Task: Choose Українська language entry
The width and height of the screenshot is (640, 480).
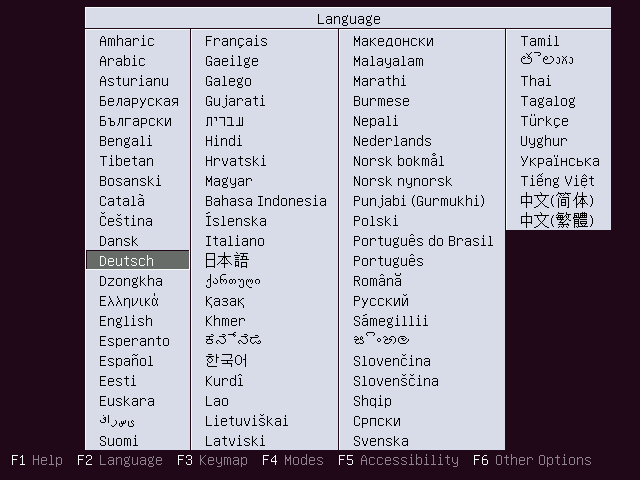Action: (x=560, y=161)
